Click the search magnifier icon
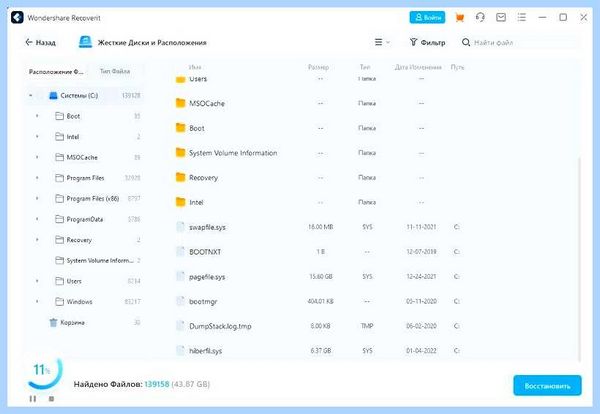This screenshot has height=414, width=600. [x=466, y=42]
